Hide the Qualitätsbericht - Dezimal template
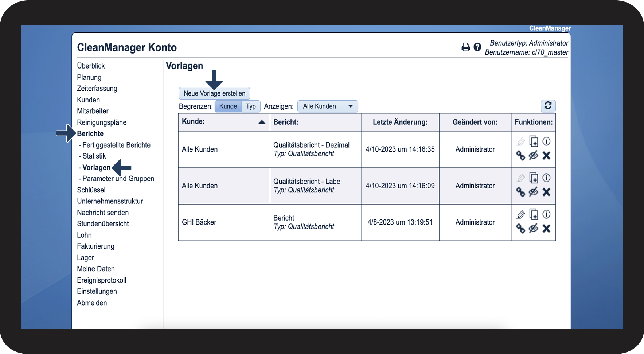 pyautogui.click(x=534, y=156)
